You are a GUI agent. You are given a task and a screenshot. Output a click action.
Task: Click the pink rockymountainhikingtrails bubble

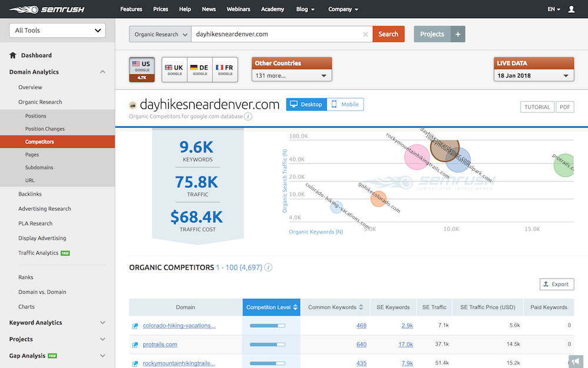point(417,157)
